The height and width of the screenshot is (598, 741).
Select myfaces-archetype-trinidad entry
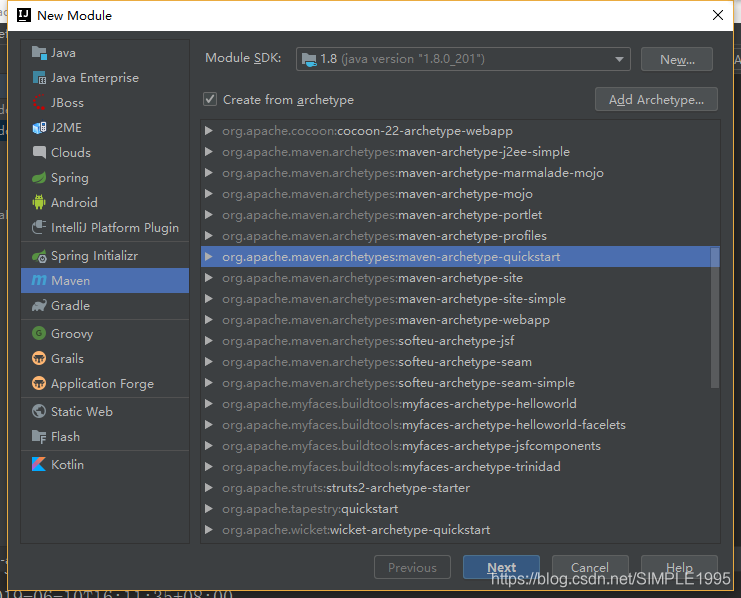click(x=460, y=467)
